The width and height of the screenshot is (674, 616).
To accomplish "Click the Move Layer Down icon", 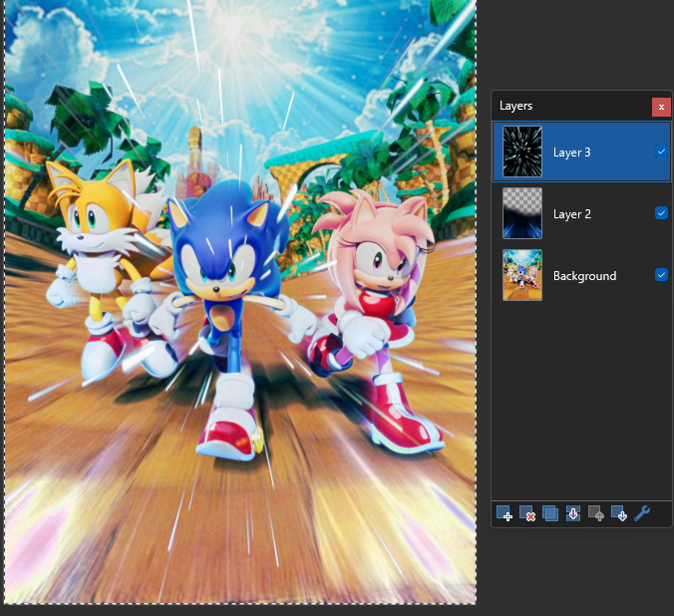I will 619,513.
